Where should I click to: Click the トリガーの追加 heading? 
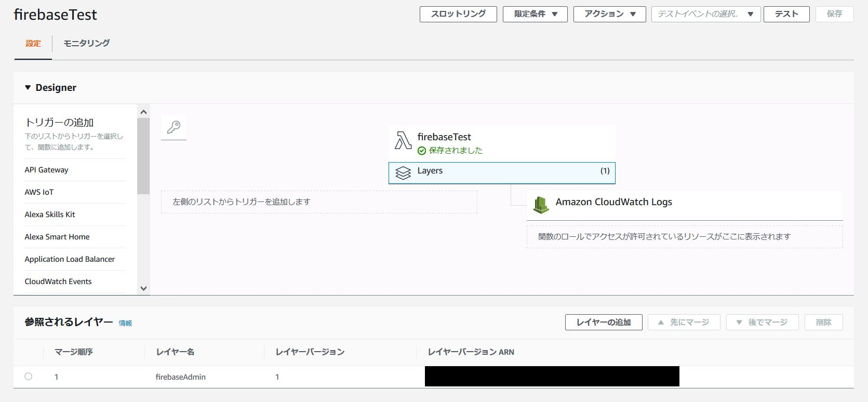[59, 123]
